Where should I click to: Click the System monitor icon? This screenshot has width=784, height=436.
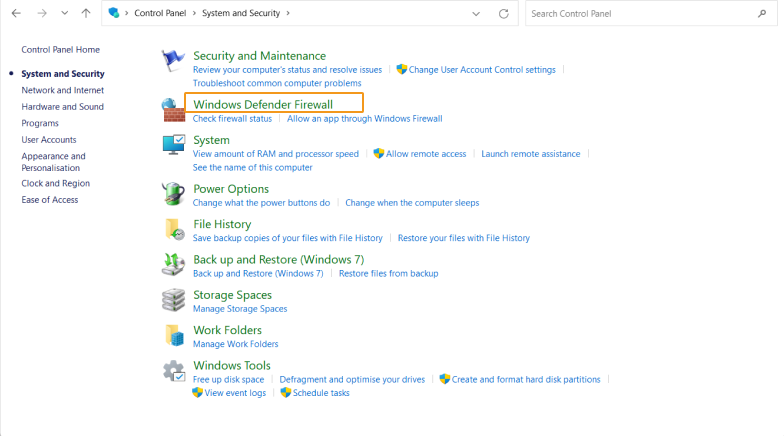coord(174,146)
